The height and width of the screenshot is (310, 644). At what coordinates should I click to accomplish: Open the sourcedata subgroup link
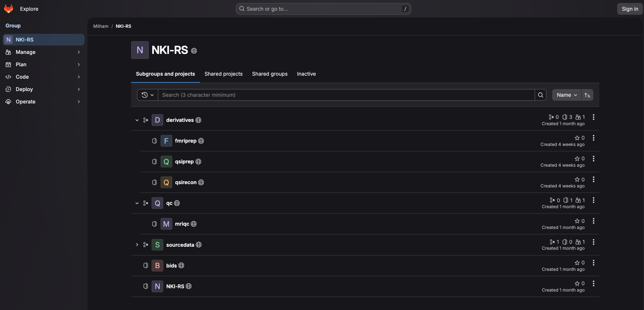[x=180, y=245]
